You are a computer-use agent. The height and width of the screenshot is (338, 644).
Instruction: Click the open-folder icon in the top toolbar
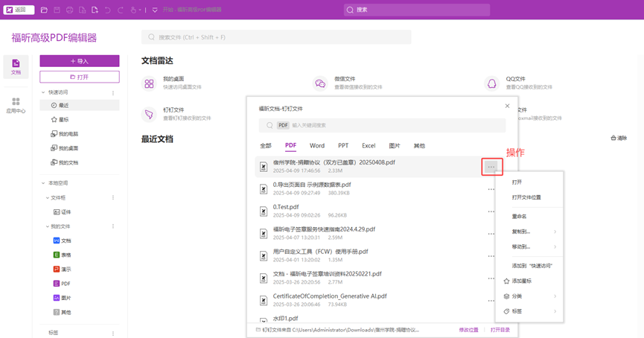(44, 10)
